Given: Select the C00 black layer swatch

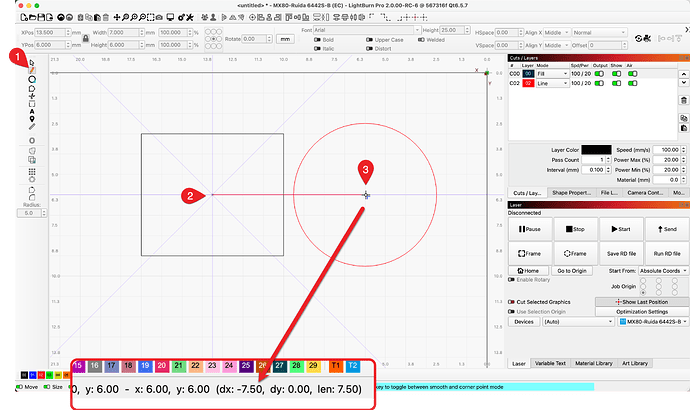Looking at the screenshot, I should point(528,74).
